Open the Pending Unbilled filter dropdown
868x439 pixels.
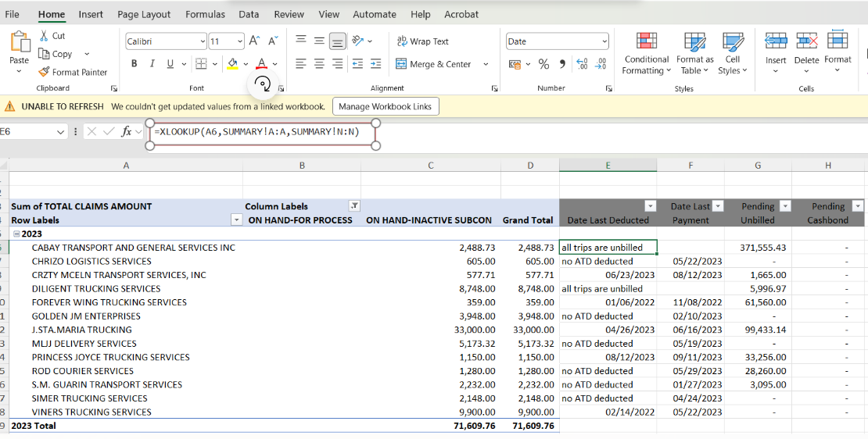(785, 206)
